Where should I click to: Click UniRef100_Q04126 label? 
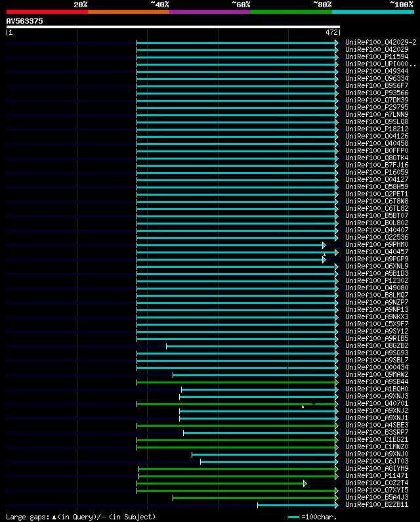pyautogui.click(x=377, y=136)
